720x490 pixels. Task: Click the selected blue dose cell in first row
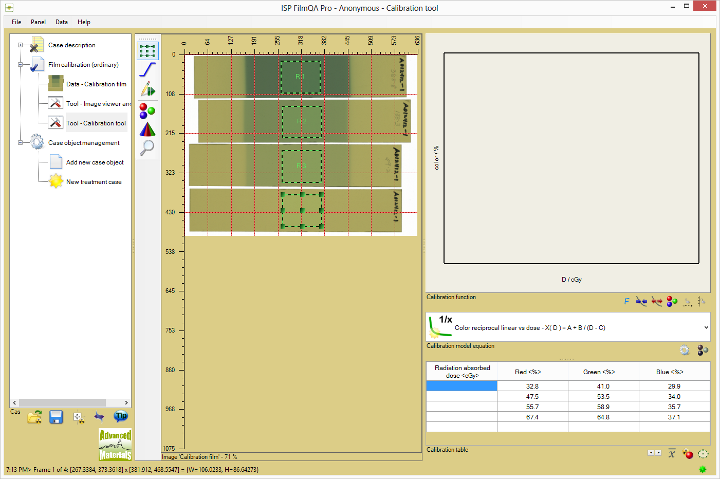(461, 386)
